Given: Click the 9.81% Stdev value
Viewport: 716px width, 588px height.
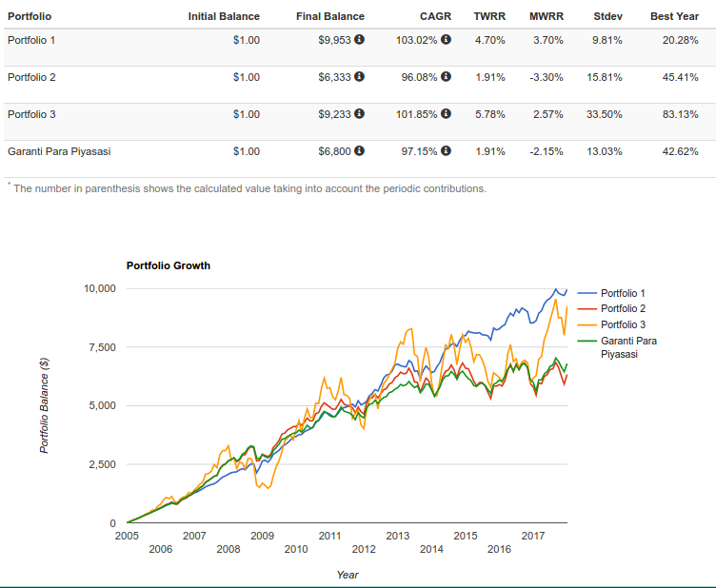Looking at the screenshot, I should pos(607,40).
